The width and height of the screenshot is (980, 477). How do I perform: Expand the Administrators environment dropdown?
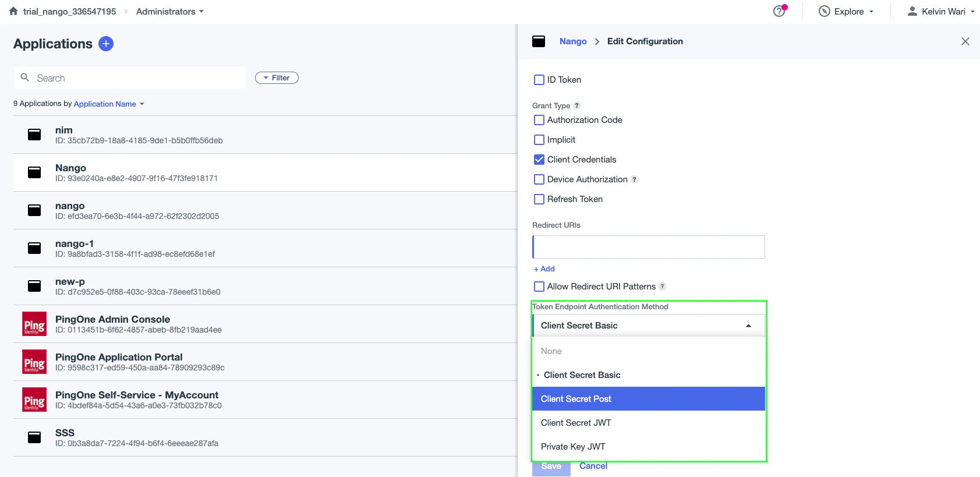[x=170, y=12]
